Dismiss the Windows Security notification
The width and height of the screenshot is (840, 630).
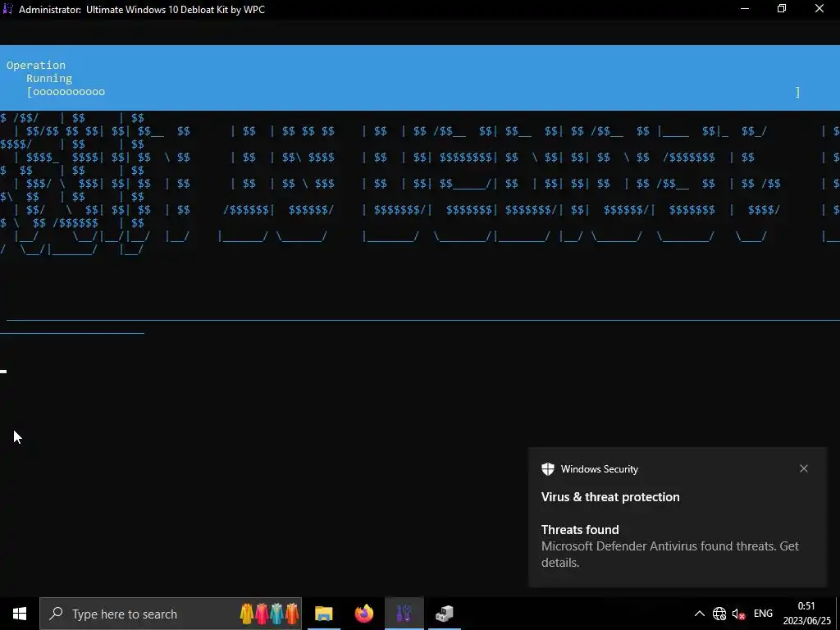click(804, 468)
